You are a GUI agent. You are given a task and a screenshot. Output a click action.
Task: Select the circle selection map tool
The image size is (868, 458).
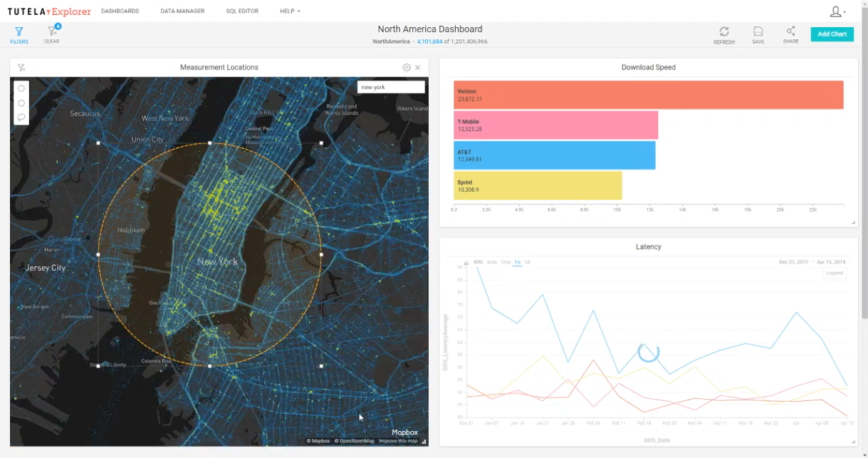(x=21, y=89)
